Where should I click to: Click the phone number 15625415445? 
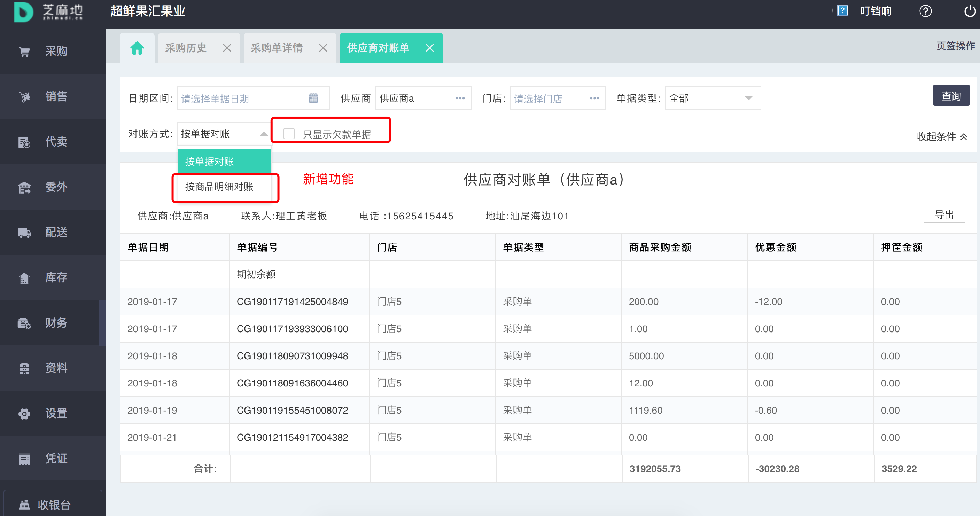click(x=420, y=216)
